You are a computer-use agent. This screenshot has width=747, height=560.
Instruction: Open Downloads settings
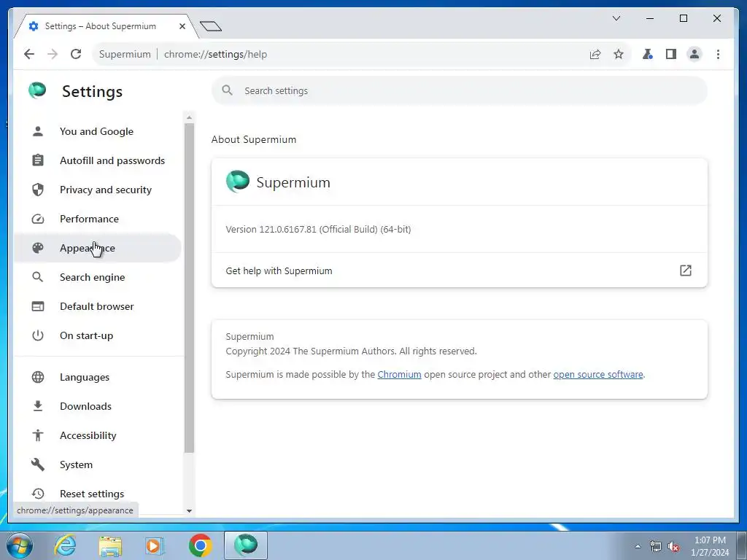point(97,406)
